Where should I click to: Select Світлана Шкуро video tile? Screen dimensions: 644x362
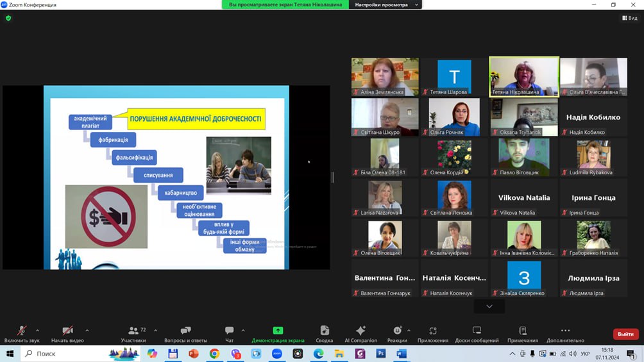385,117
